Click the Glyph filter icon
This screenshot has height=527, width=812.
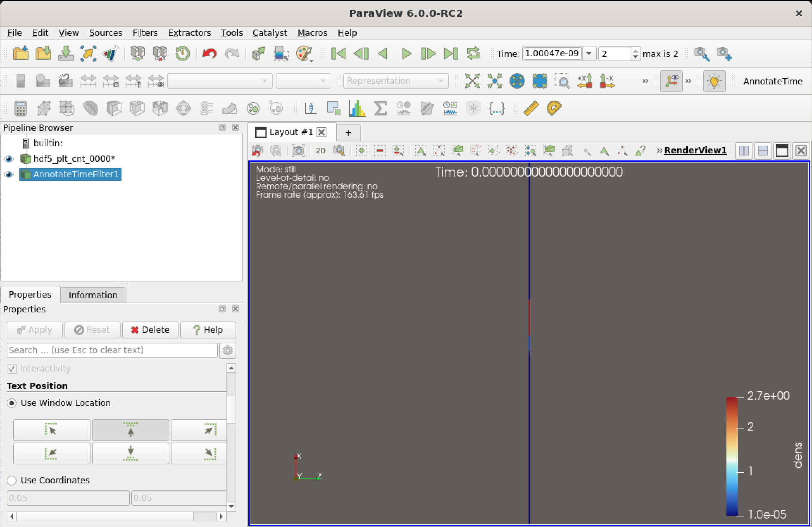click(x=183, y=108)
